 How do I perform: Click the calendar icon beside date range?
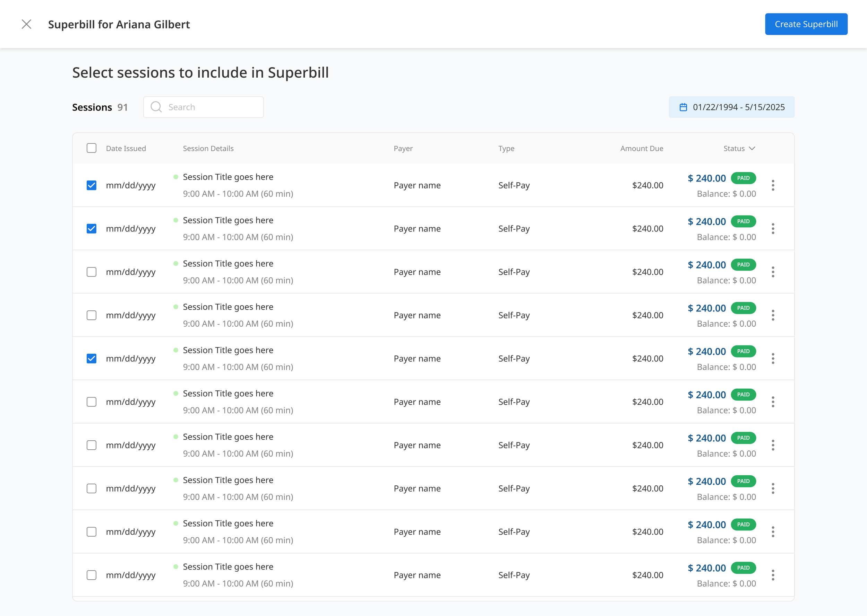pyautogui.click(x=683, y=107)
